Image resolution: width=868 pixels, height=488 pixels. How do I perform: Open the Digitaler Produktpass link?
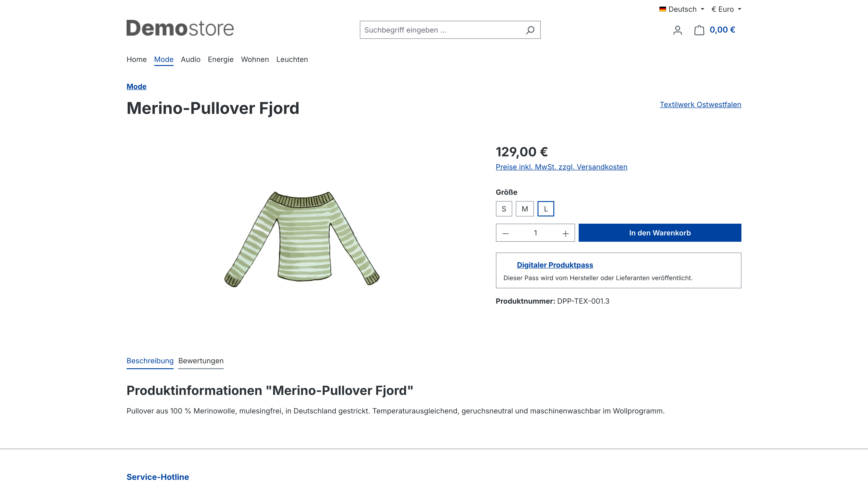555,265
